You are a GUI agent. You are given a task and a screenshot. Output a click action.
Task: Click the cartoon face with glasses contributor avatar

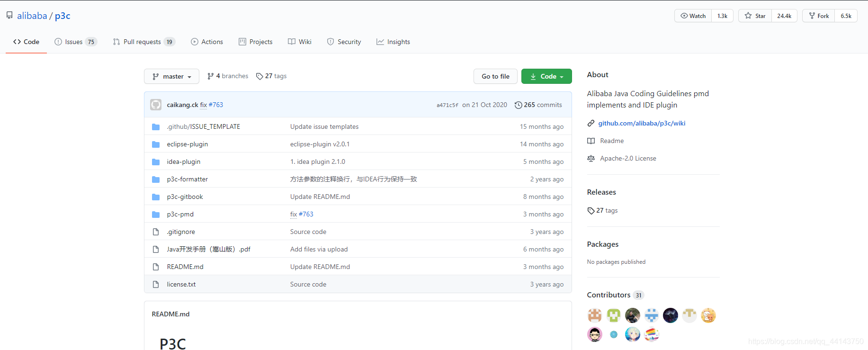coord(595,334)
